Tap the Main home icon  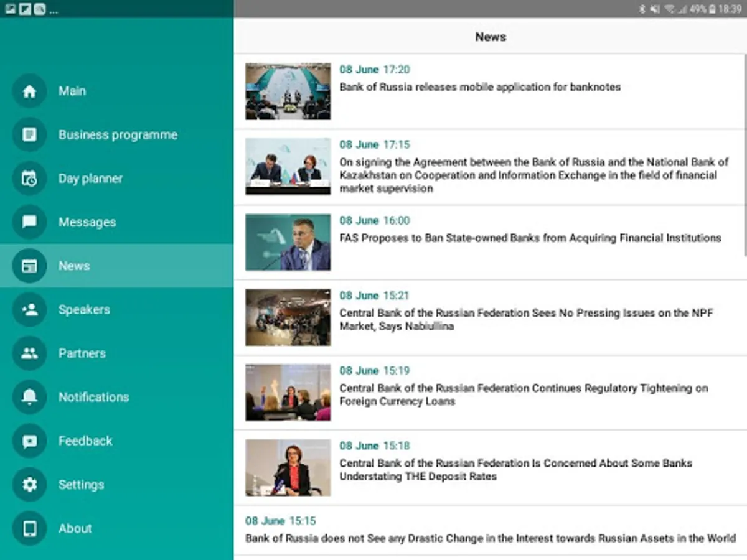pyautogui.click(x=29, y=91)
